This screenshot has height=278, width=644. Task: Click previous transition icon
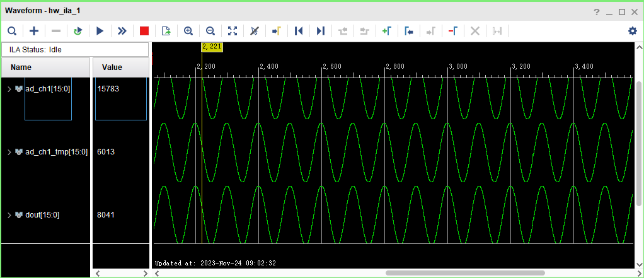(x=343, y=31)
